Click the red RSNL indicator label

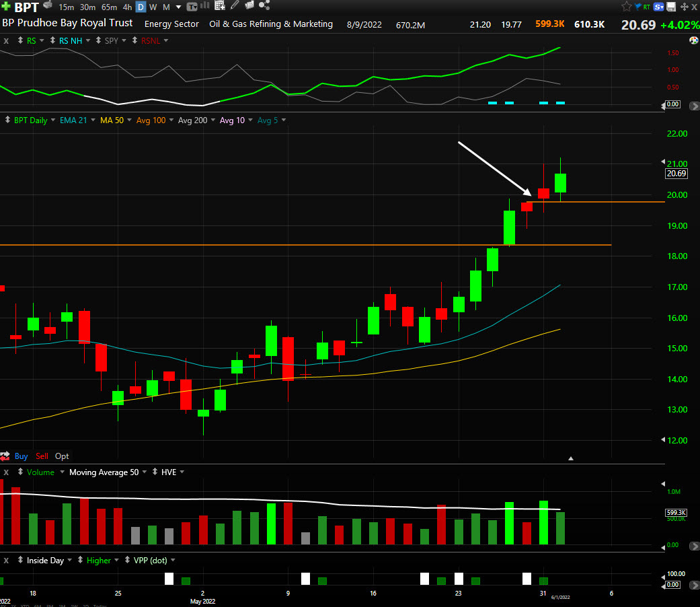click(x=151, y=40)
